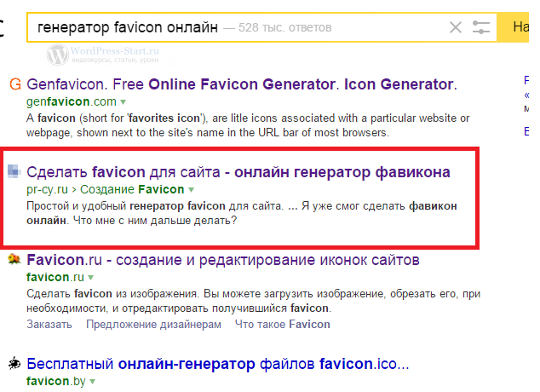Open the advanced search settings sliders icon

coord(480,27)
